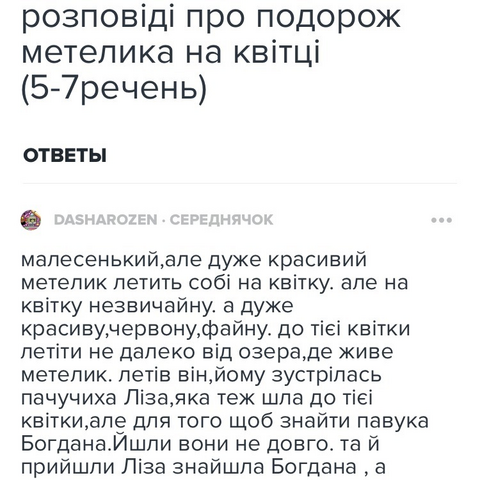
Task: Tap the line 'красиву,червону,файну. до тієї квітки'
Action: pos(215,329)
